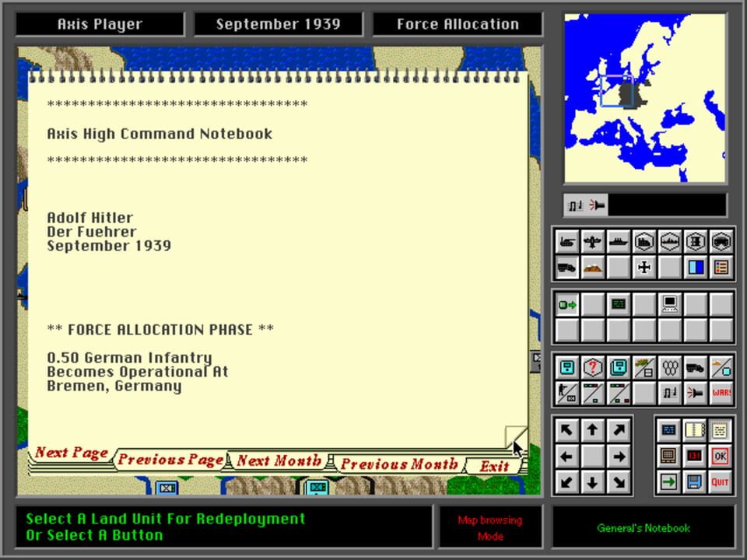This screenshot has width=747, height=560.
Task: Click the mountain terrain icon
Action: [593, 268]
